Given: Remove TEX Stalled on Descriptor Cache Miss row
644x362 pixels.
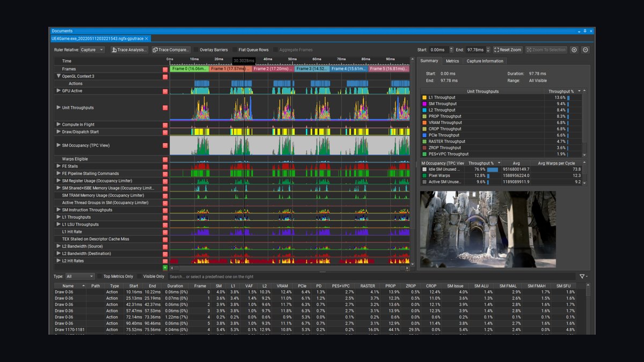Looking at the screenshot, I should click(165, 239).
